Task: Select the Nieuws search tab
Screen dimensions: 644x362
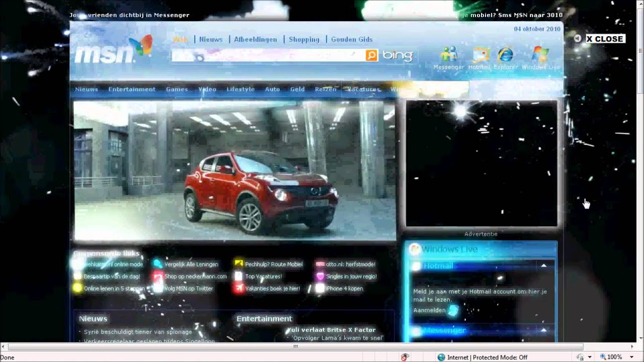Action: [211, 39]
